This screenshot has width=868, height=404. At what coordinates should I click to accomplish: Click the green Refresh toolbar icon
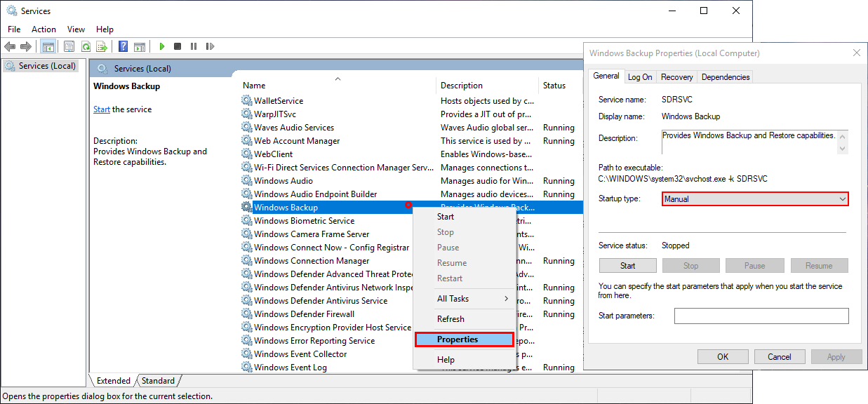[x=86, y=46]
